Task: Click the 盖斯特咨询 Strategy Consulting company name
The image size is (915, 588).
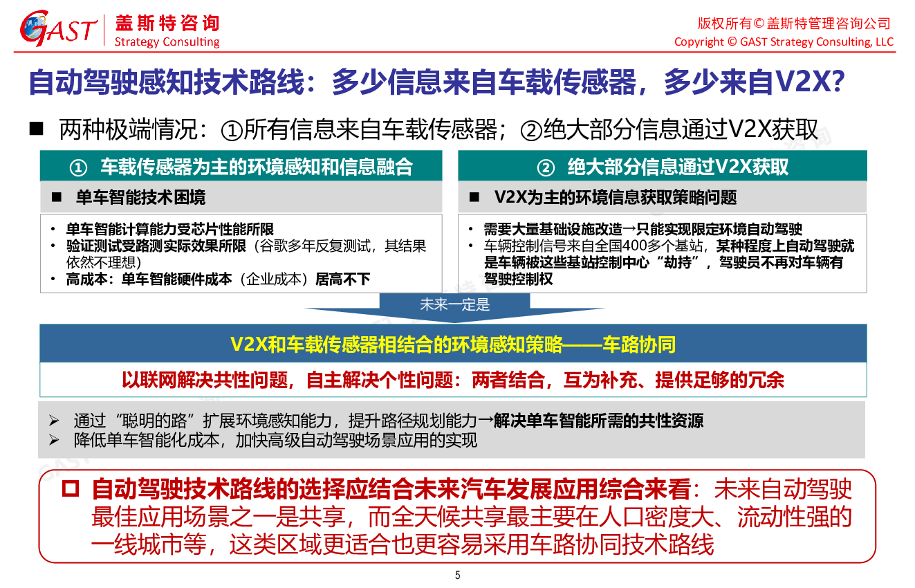Action: pos(166,32)
